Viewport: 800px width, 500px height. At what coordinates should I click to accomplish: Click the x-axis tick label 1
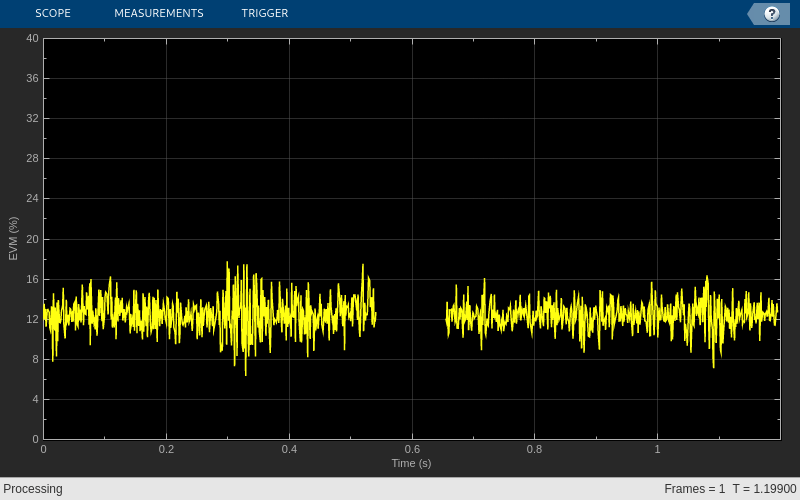pyautogui.click(x=657, y=449)
